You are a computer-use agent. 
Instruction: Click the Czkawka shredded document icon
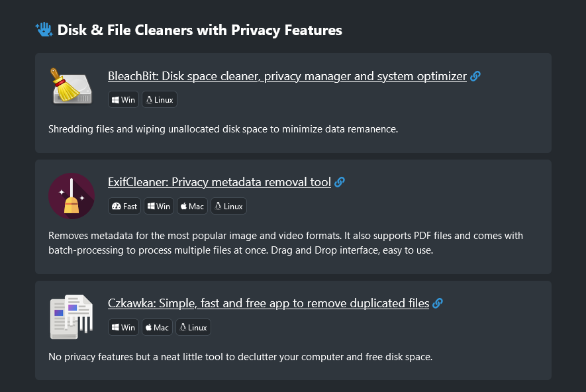tap(72, 317)
